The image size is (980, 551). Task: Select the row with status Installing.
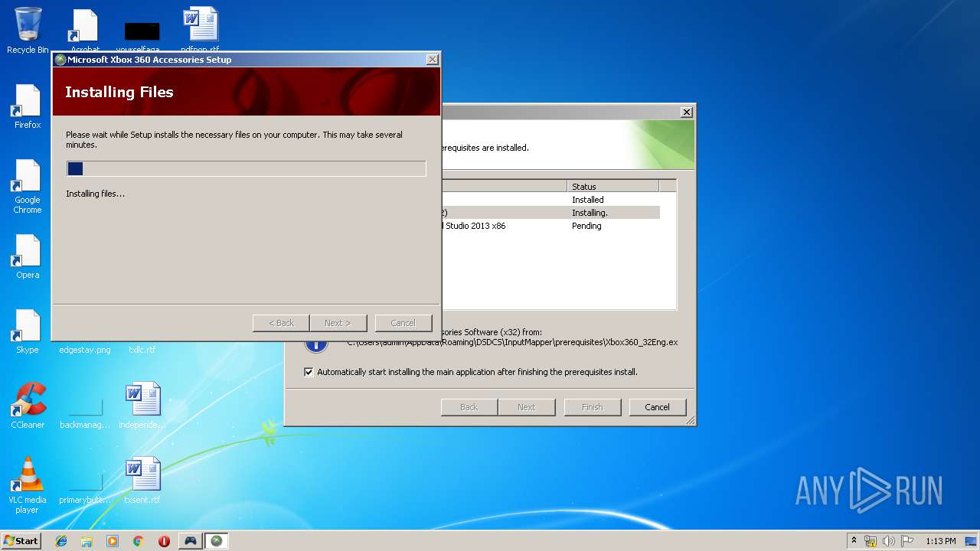(x=550, y=213)
